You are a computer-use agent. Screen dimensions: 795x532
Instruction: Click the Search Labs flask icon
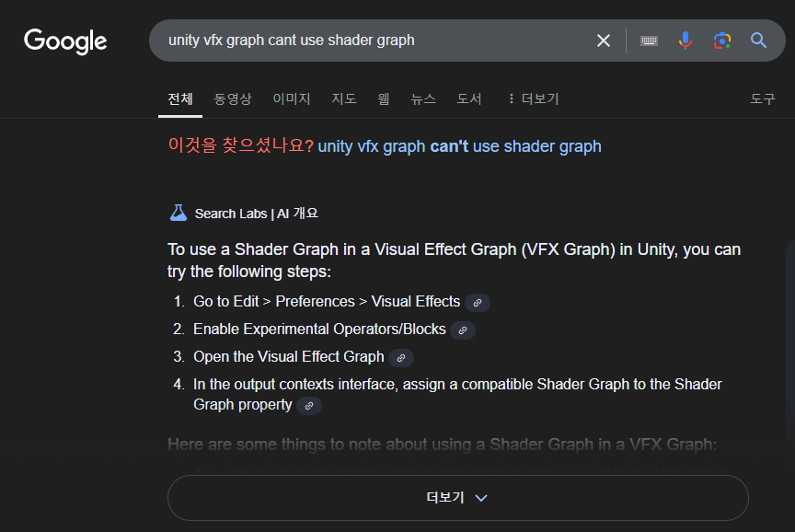click(x=178, y=213)
